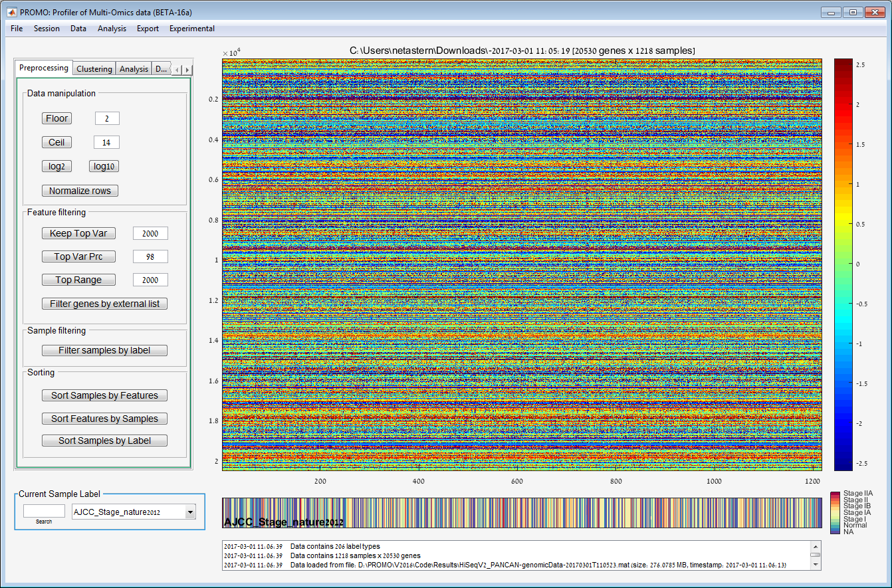
Task: Click the Floor value input box
Action: click(x=107, y=118)
